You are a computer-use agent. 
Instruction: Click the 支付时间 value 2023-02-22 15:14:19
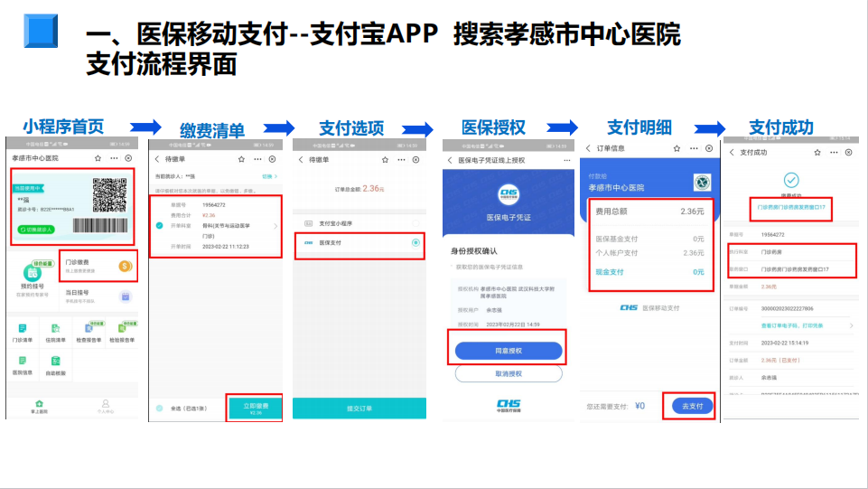click(784, 343)
